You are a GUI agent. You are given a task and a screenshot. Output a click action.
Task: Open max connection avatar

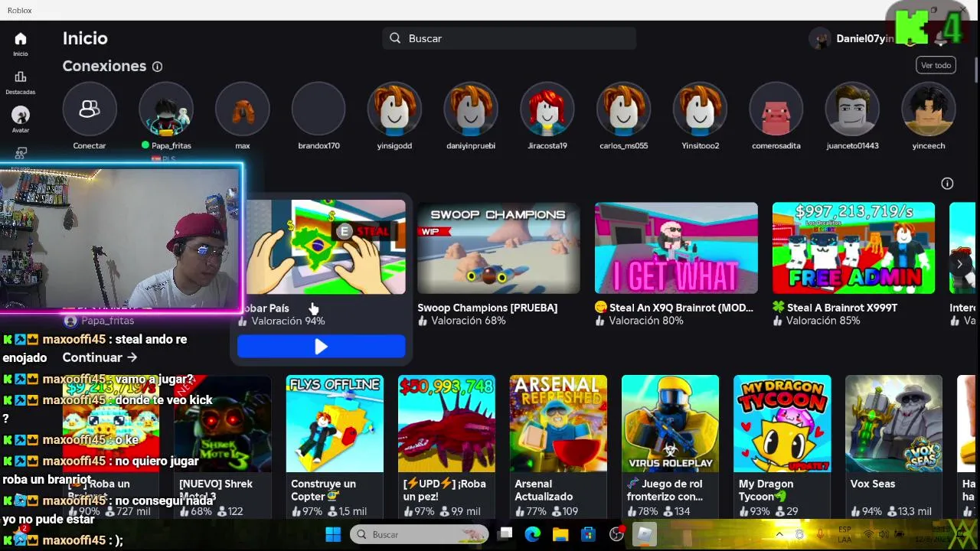tap(243, 109)
